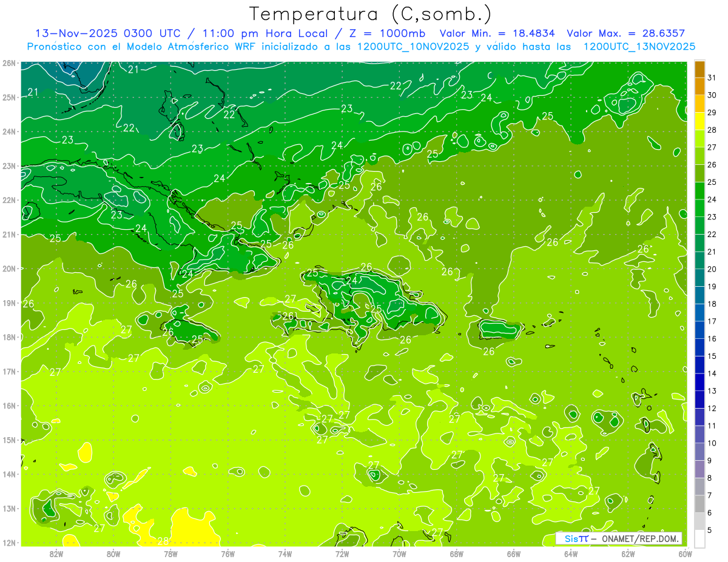Viewport: 728px width, 562px height.
Task: Click the 'Sisπ – ONAMET/REP.DOM.' credit label
Action: pos(619,538)
